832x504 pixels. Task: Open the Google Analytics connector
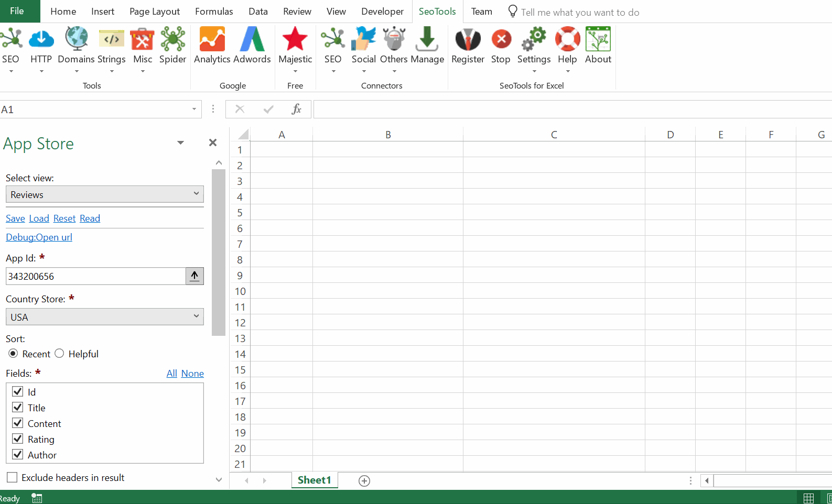(212, 39)
